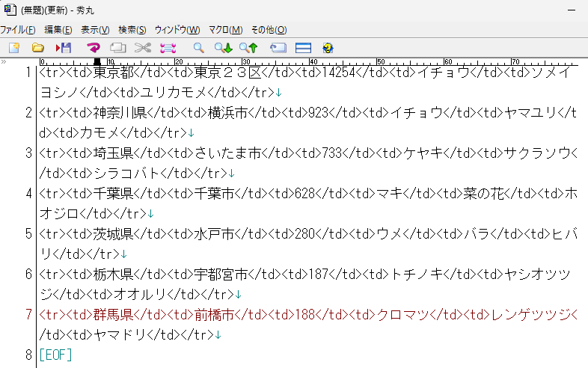Viewport: 588px width, 368px height.
Task: Split the window using blue bars icon
Action: point(303,48)
